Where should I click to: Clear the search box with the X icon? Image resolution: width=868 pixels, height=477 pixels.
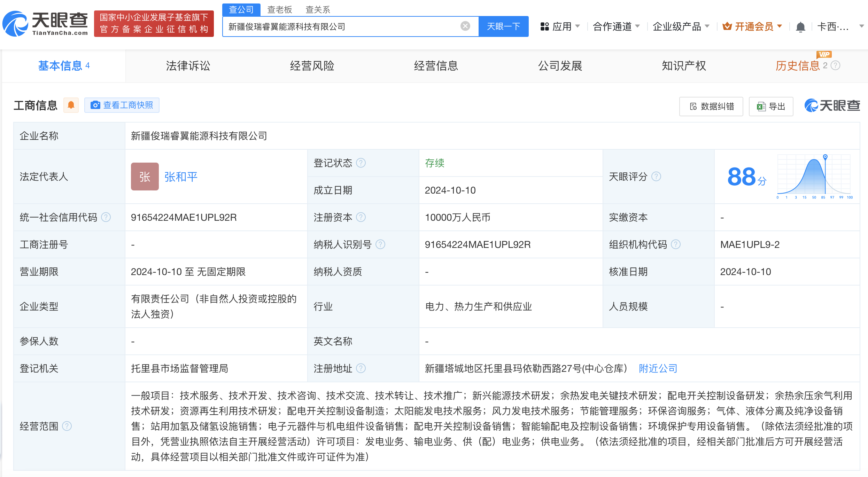(x=465, y=26)
